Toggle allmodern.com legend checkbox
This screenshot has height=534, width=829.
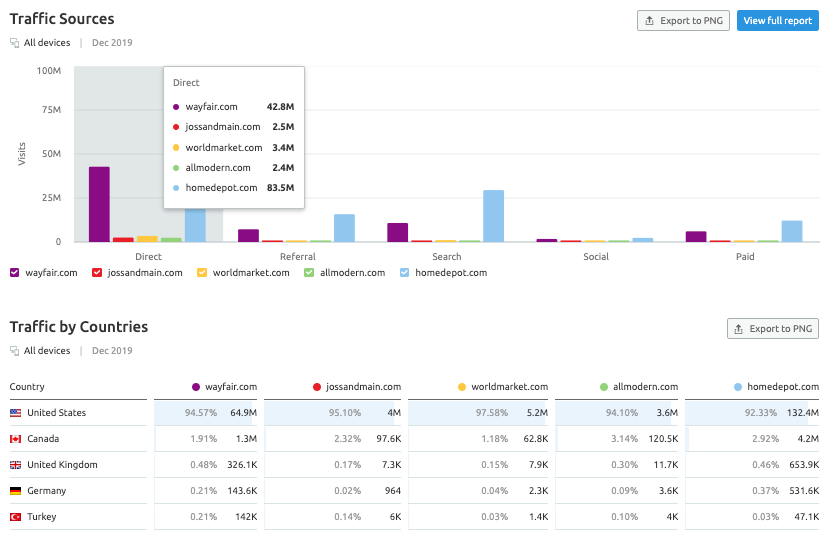click(x=309, y=272)
